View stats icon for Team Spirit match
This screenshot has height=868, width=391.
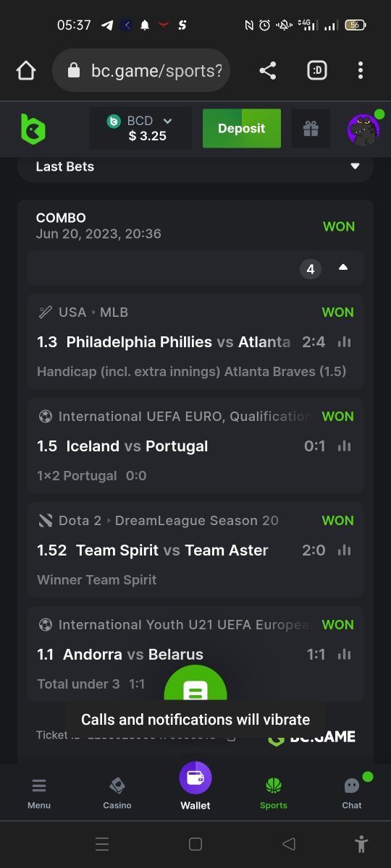click(344, 550)
